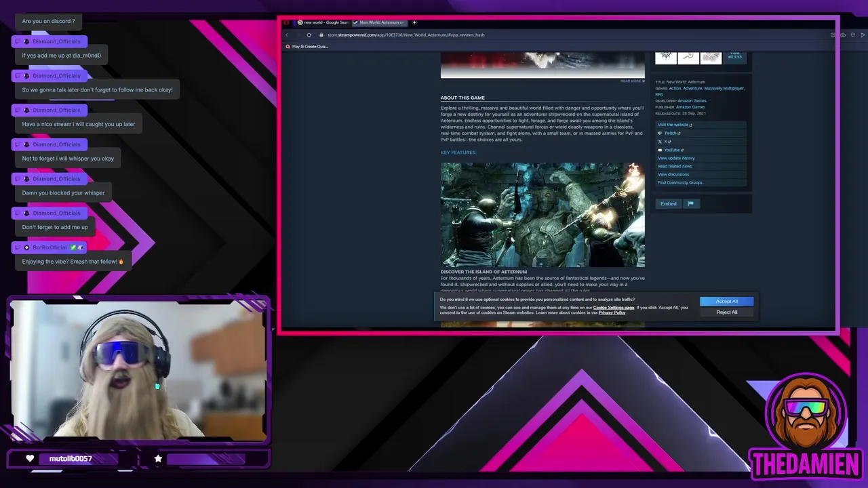Screen dimensions: 868x488
Task: Open the 'Cookie Settings page' link
Action: tap(614, 308)
